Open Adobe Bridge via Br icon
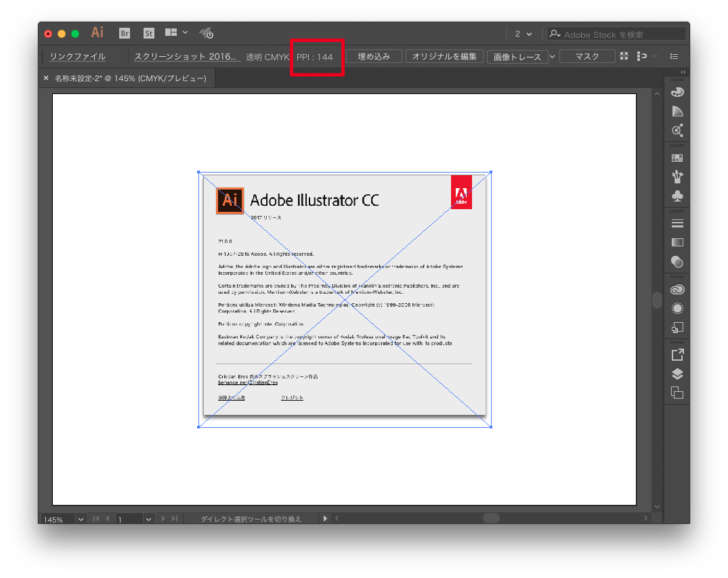This screenshot has width=728, height=578. (x=125, y=33)
